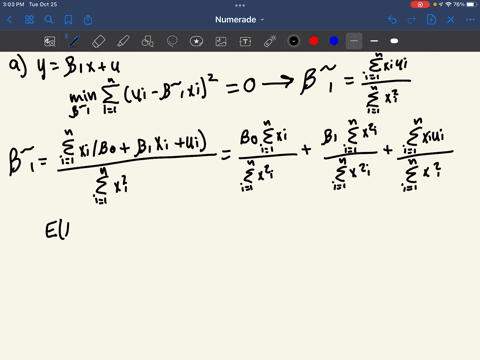Undo the last stroke
This screenshot has height=360, width=480.
click(392, 20)
